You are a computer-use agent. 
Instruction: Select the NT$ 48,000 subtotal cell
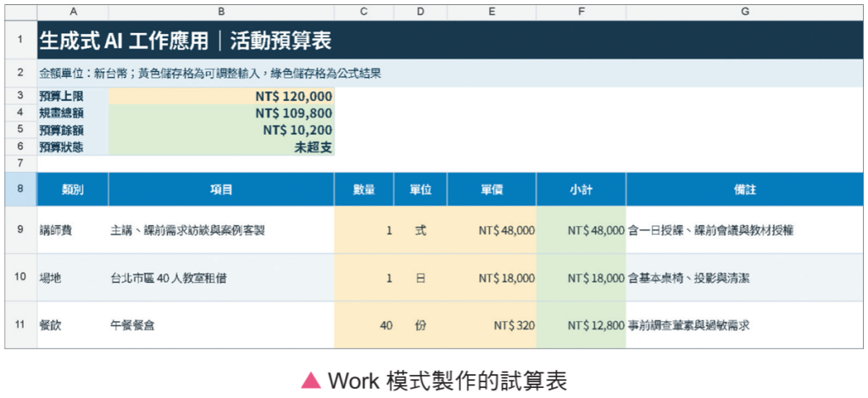pyautogui.click(x=581, y=230)
